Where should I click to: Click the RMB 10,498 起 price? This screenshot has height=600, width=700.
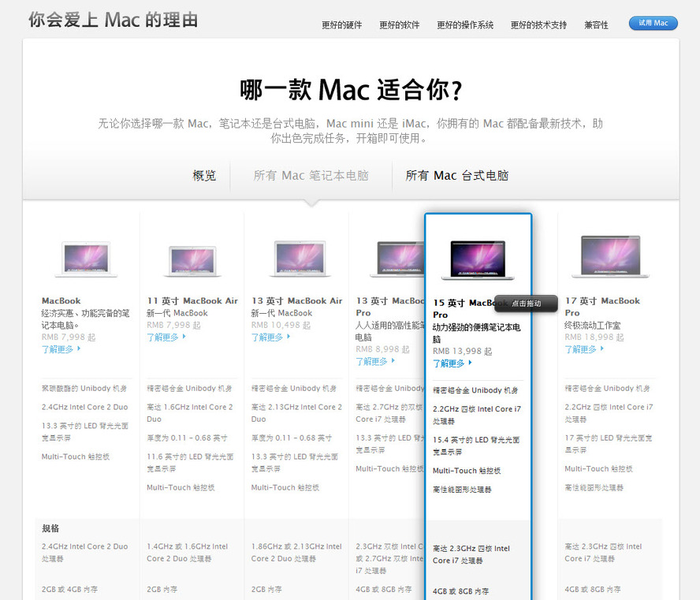281,325
